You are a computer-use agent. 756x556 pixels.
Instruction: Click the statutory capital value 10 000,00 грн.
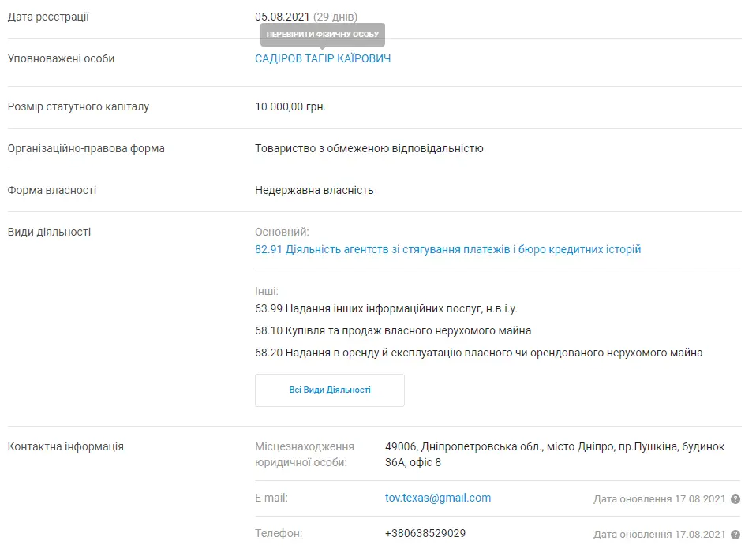(290, 106)
